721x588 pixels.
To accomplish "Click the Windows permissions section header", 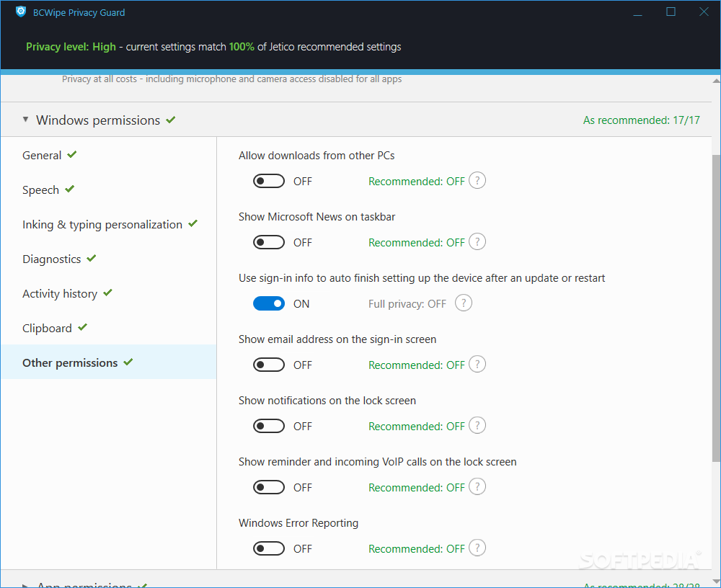I will tap(356, 120).
